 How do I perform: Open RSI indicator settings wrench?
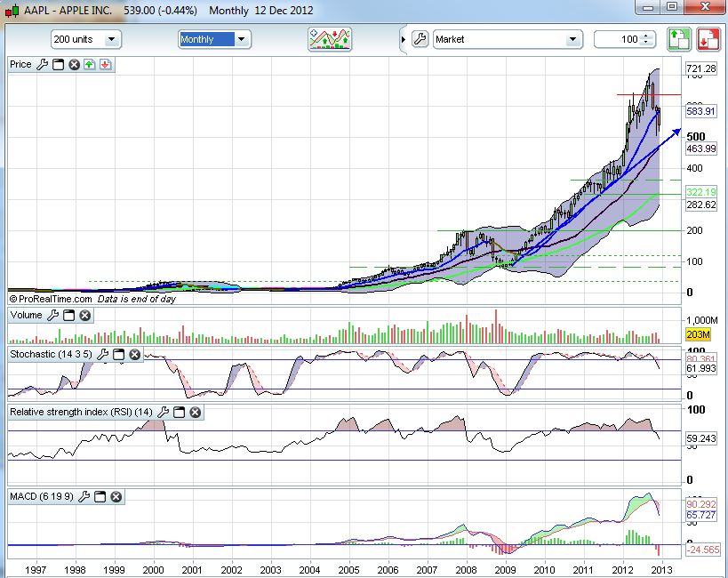(163, 412)
